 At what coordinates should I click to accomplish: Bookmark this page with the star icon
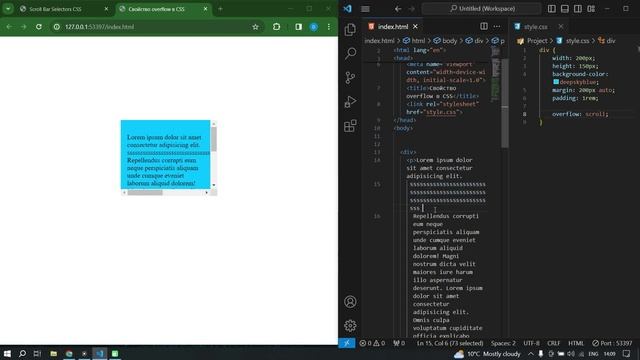[x=255, y=27]
